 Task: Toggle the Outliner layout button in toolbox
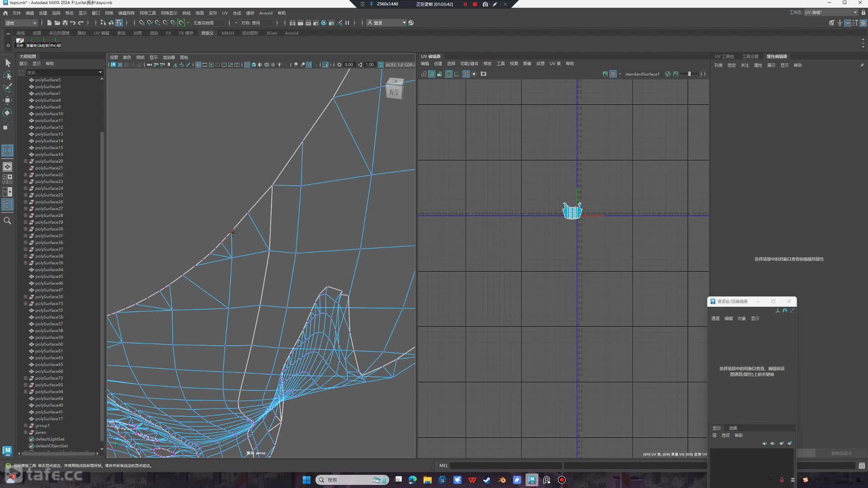[x=8, y=204]
